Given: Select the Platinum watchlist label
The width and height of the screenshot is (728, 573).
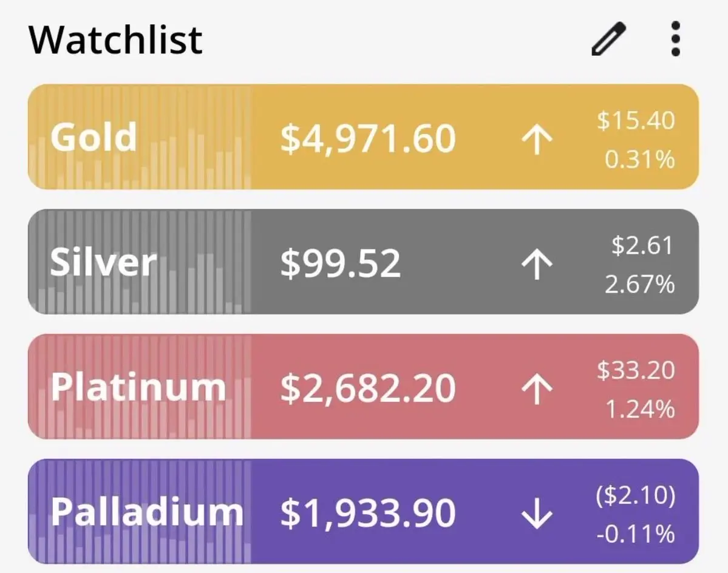Looking at the screenshot, I should (x=138, y=387).
